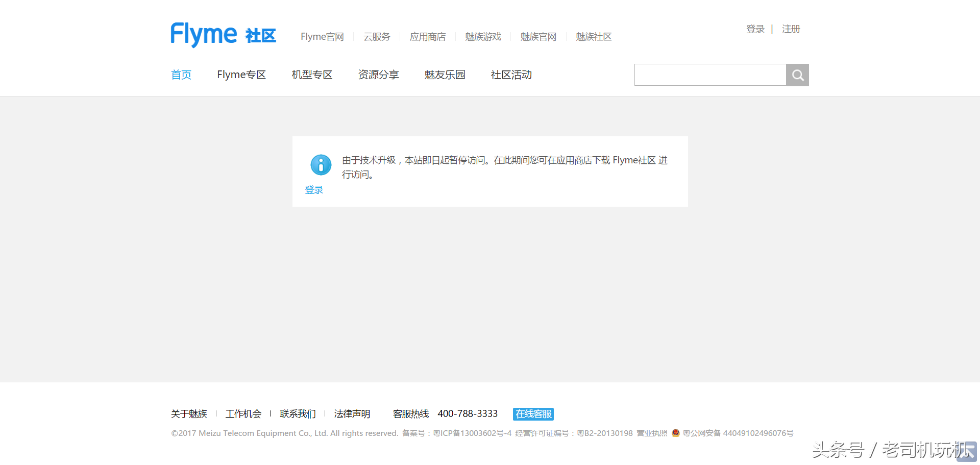Click 粤公网安备 44049102496076号 link
Screen dimensions: 980x465
(x=738, y=433)
